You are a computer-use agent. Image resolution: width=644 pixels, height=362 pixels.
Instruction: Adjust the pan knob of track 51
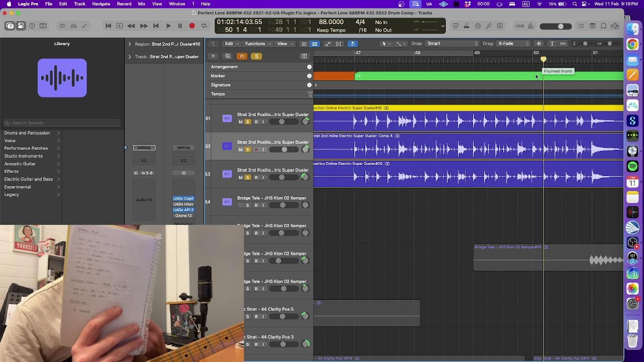tap(305, 121)
